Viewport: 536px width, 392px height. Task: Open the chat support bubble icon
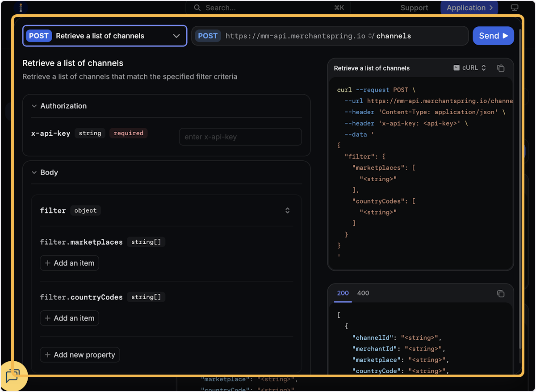[13, 376]
